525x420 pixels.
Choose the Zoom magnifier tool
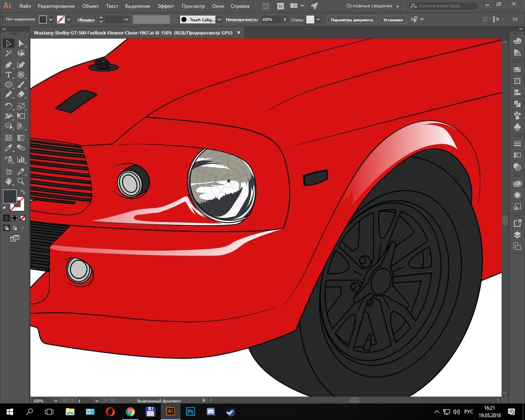21,181
